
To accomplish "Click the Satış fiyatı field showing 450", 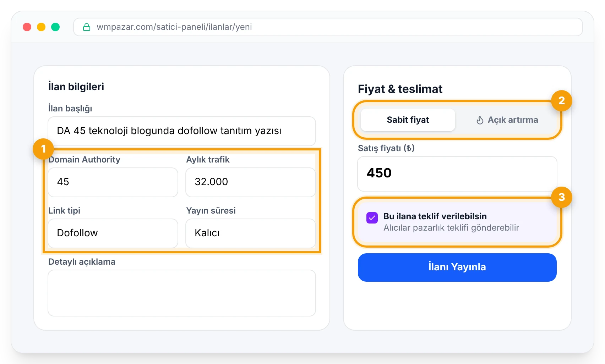I will (457, 174).
